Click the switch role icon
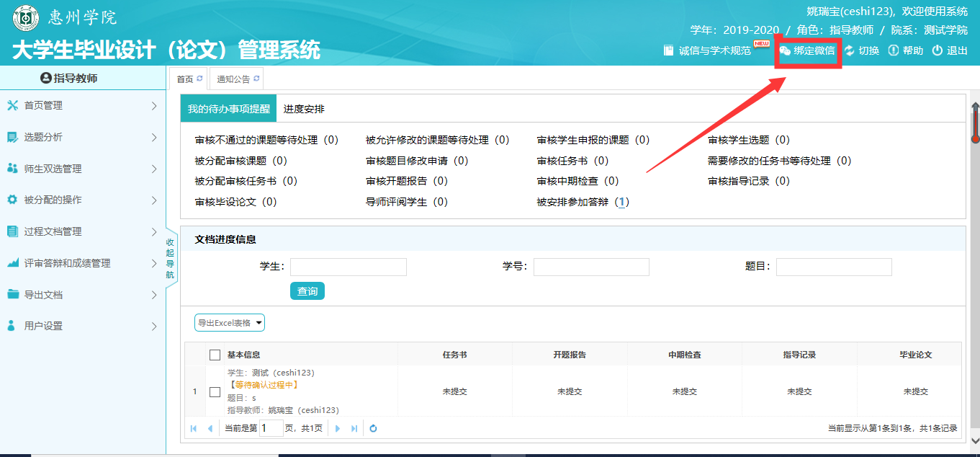Image resolution: width=980 pixels, height=457 pixels. (850, 50)
